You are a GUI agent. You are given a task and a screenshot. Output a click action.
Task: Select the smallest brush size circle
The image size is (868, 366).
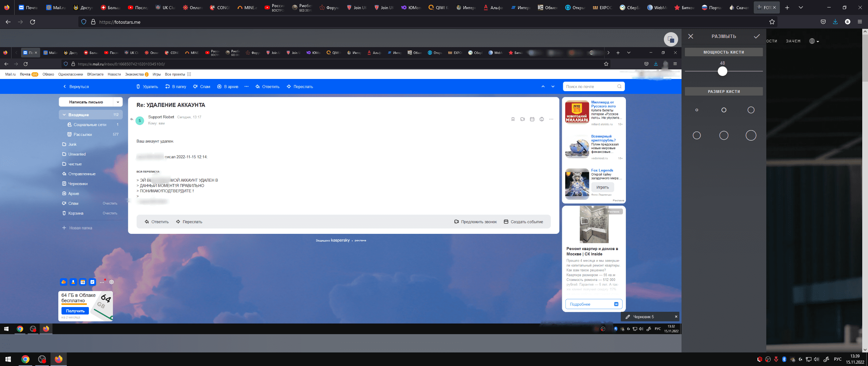[x=697, y=110]
